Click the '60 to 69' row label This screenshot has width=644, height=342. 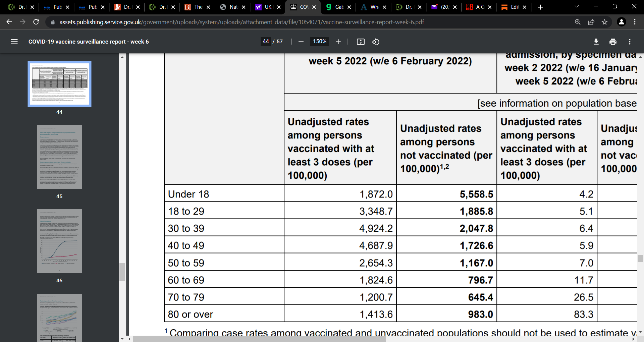tap(186, 280)
